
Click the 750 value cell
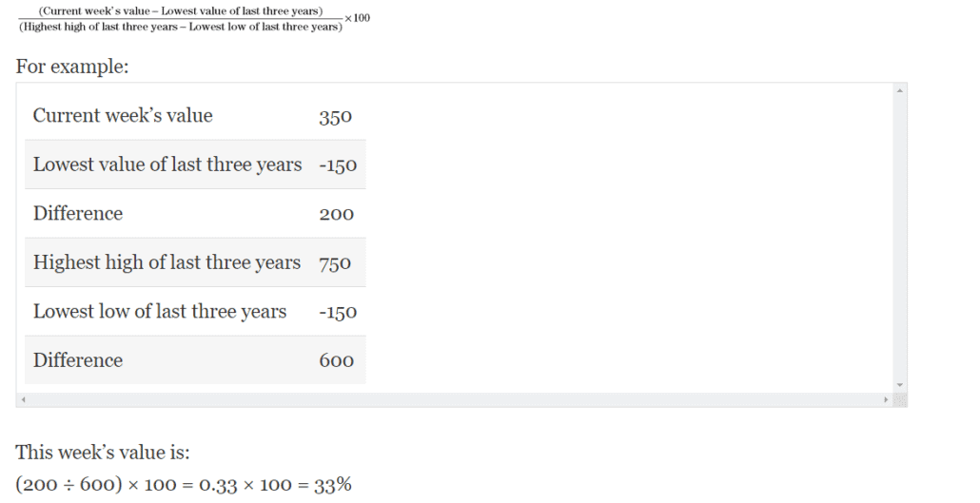tap(336, 263)
